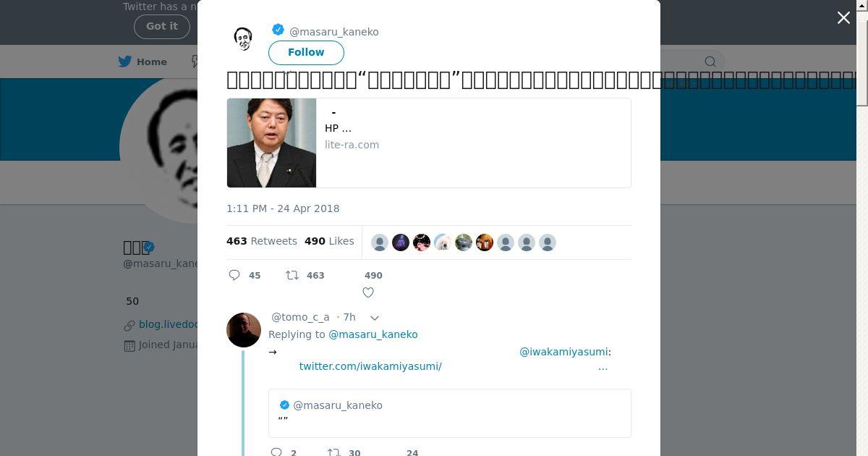
Task: Expand the dropdown chevron on @tomo_c_a reply
Action: 375,318
